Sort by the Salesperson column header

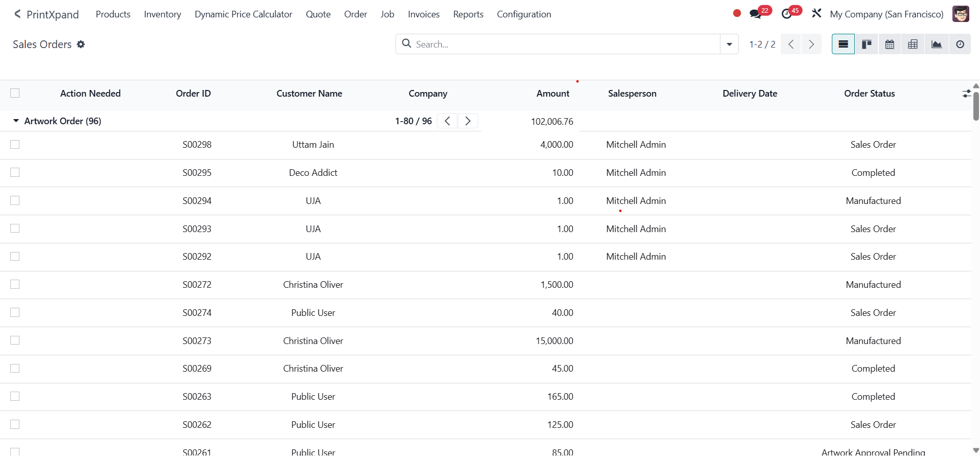[632, 94]
